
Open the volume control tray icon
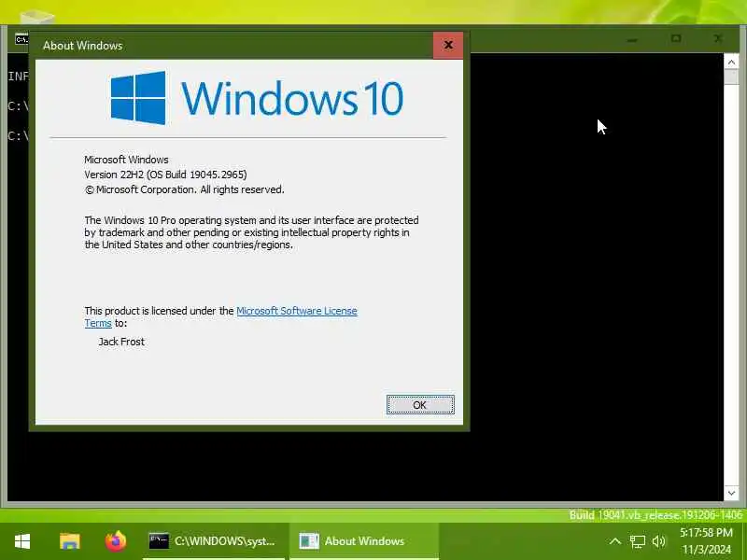coord(659,541)
